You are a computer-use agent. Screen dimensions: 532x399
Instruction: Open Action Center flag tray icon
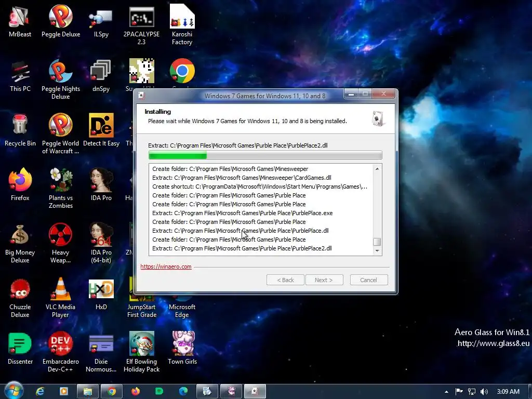[459, 391]
